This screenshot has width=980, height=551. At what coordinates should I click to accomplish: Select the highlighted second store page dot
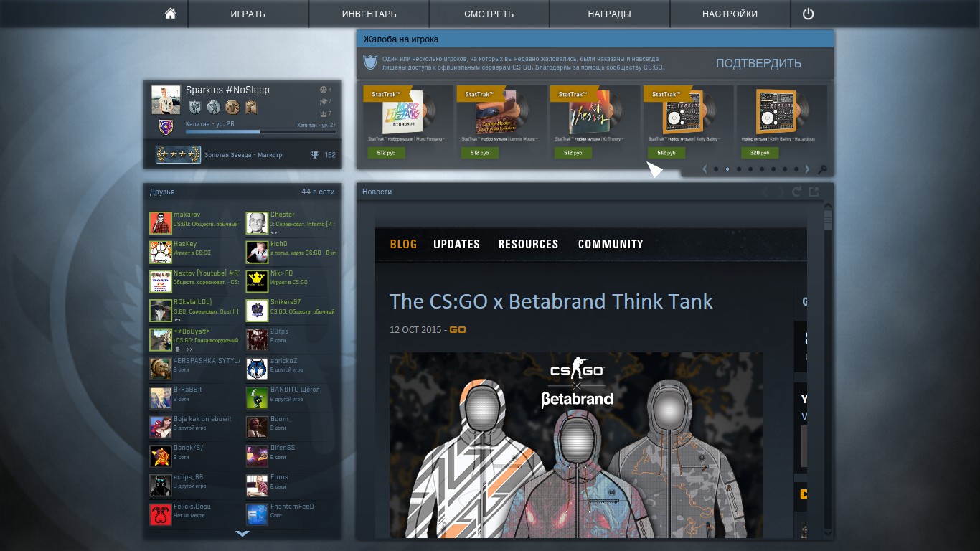[x=727, y=169]
